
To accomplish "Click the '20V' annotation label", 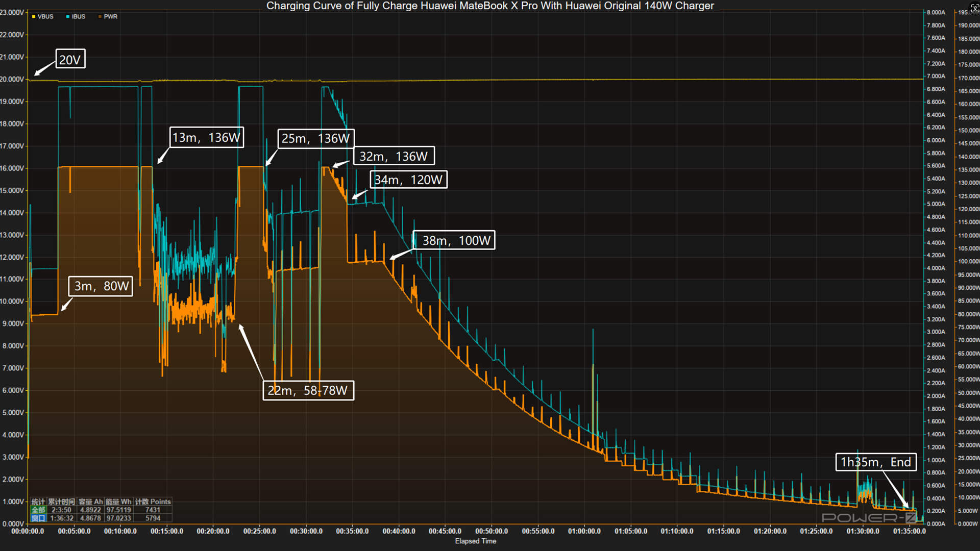I will (70, 59).
